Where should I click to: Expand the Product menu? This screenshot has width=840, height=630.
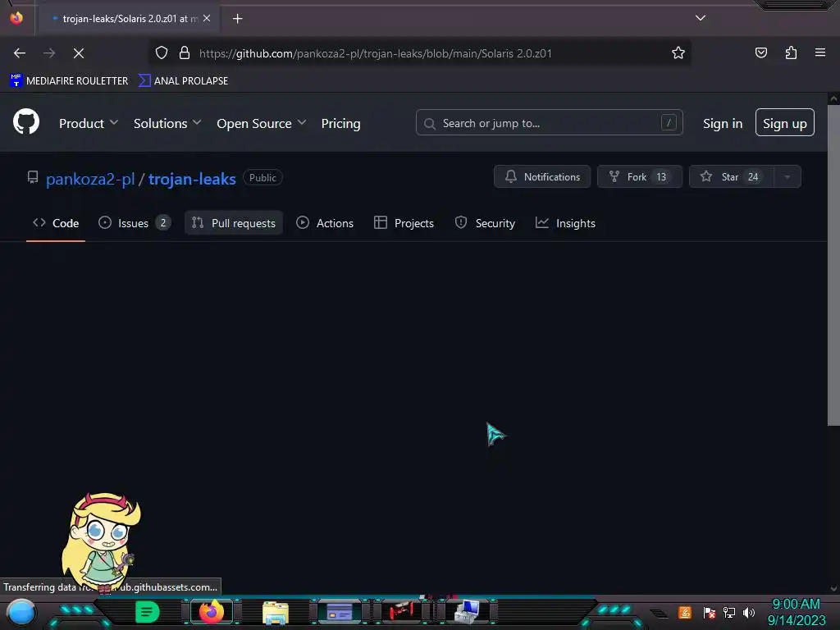[89, 123]
